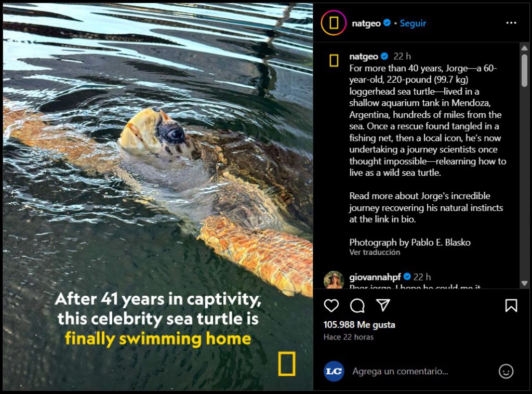Image resolution: width=532 pixels, height=394 pixels.
Task: Like the post with the heart icon
Action: (331, 306)
